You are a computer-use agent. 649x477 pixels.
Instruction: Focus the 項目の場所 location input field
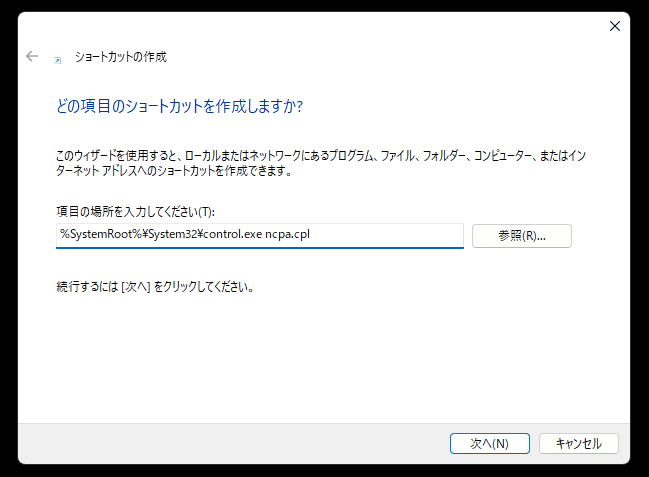[x=260, y=235]
